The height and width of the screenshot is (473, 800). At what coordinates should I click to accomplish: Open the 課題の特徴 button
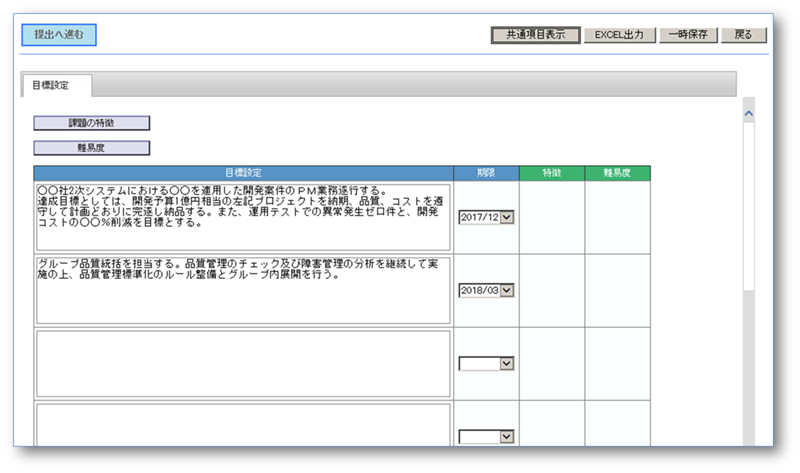(x=92, y=123)
